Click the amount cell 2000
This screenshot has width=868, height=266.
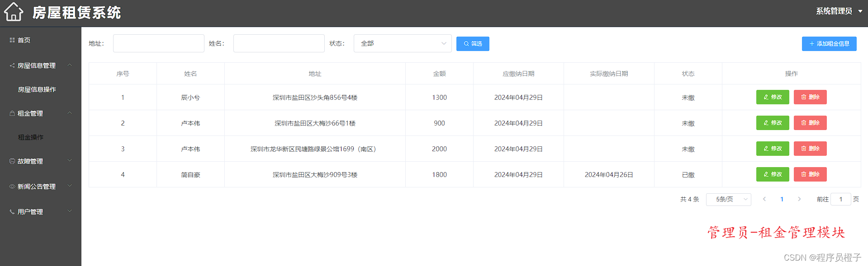tap(439, 149)
